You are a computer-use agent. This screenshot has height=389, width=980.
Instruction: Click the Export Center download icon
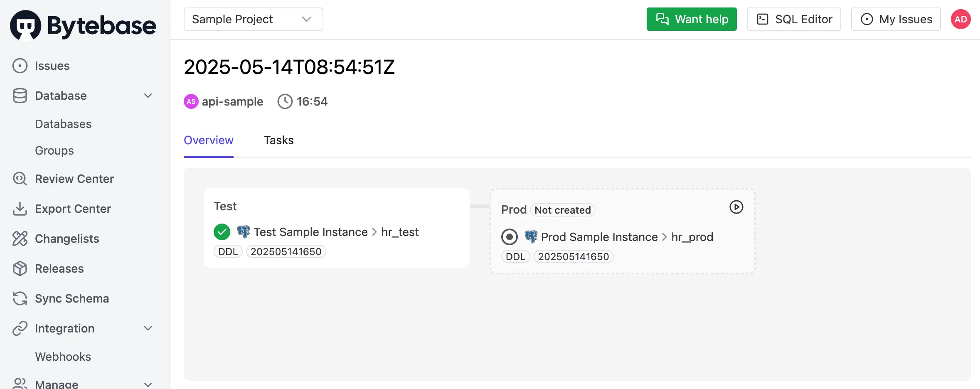20,209
